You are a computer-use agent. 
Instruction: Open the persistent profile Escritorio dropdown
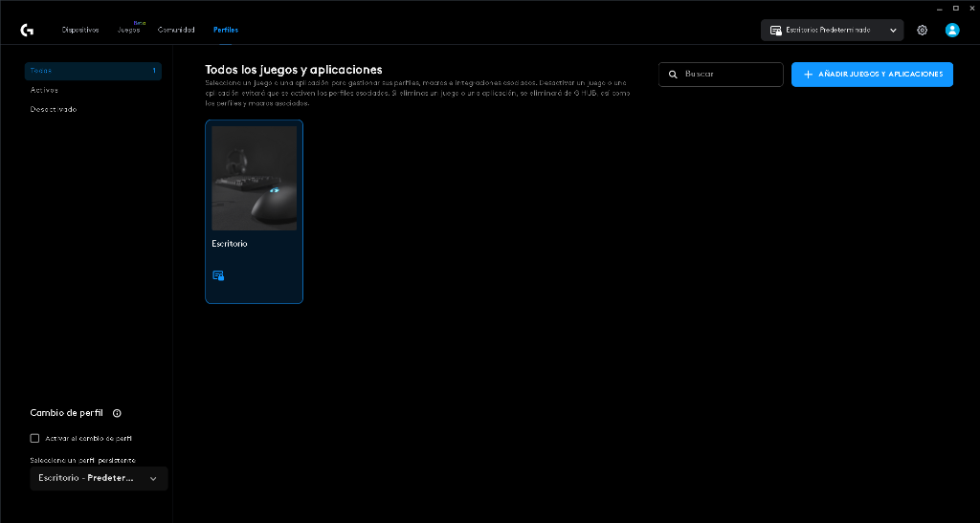(x=99, y=479)
